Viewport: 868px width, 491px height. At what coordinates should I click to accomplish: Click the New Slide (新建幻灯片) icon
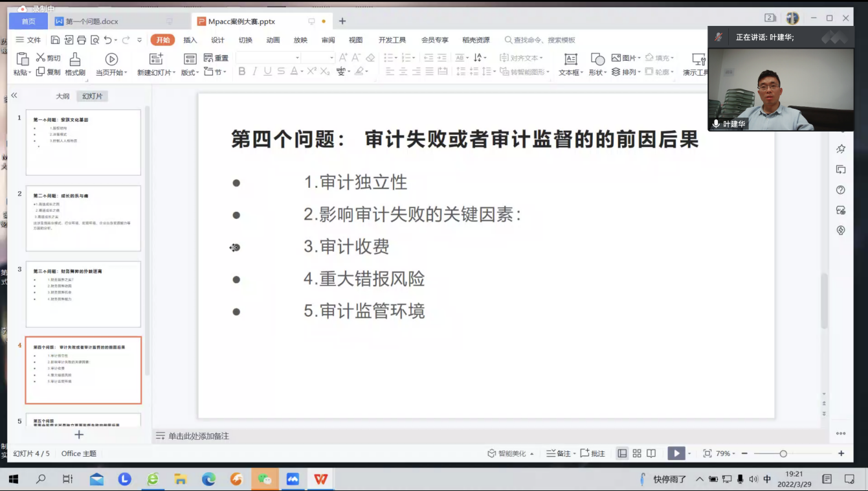pyautogui.click(x=156, y=60)
